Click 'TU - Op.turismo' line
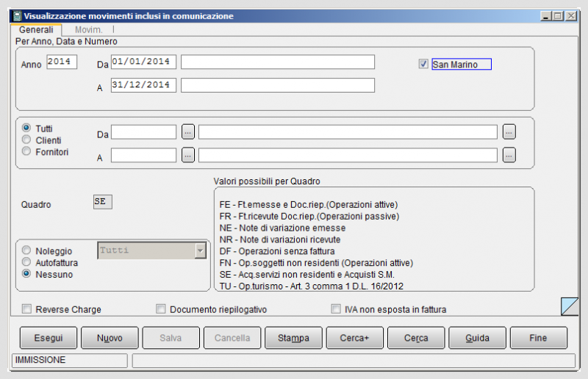The height and width of the screenshot is (379, 588). pos(311,286)
